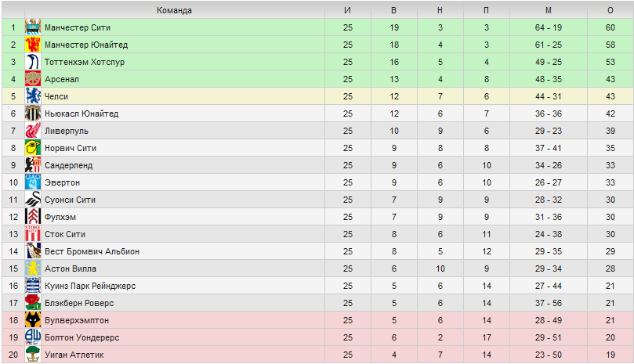Image resolution: width=634 pixels, height=364 pixels.
Task: Click the Arsenal club badge
Action: pyautogui.click(x=33, y=79)
